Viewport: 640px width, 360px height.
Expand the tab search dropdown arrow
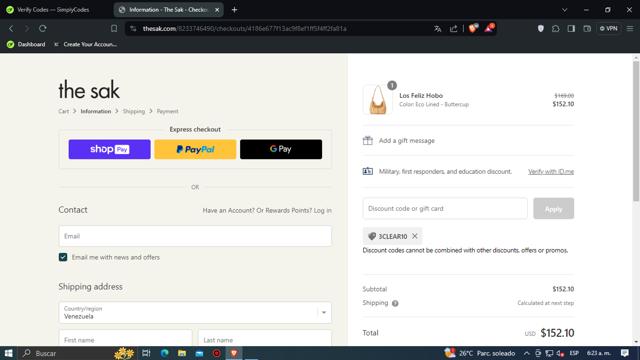point(564,9)
